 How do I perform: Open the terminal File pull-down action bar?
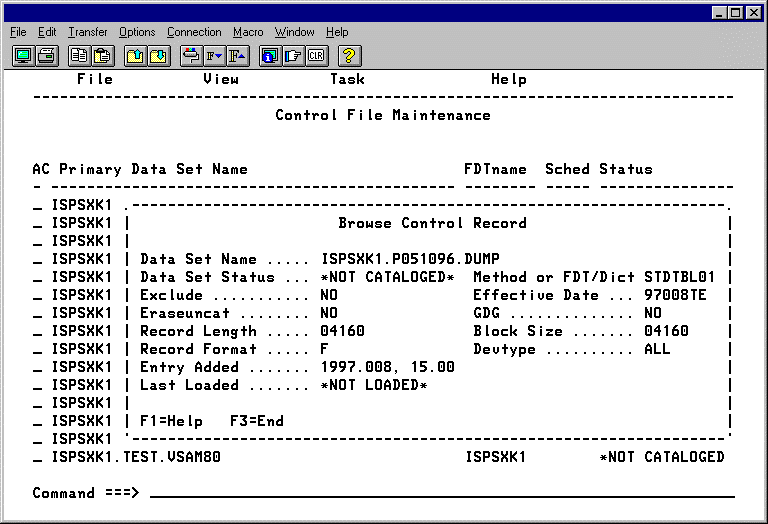(x=95, y=79)
